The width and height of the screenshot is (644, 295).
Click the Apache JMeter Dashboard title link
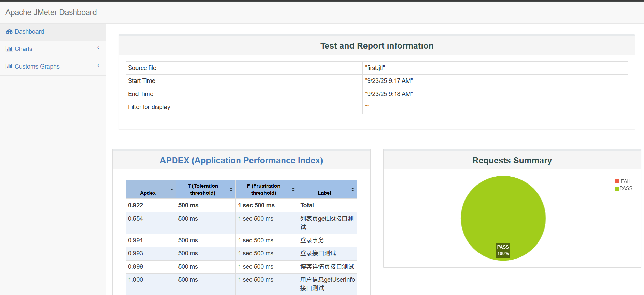tap(51, 12)
